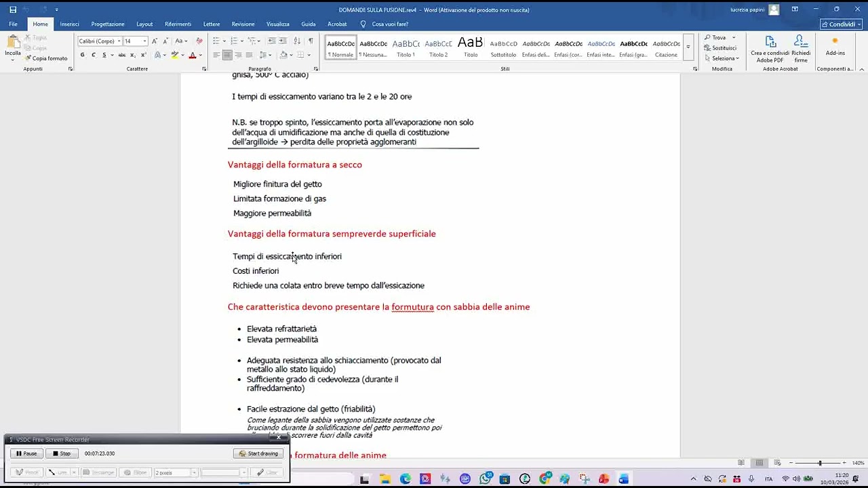The height and width of the screenshot is (488, 868).
Task: Click Sostituisci replace button
Action: [x=720, y=48]
